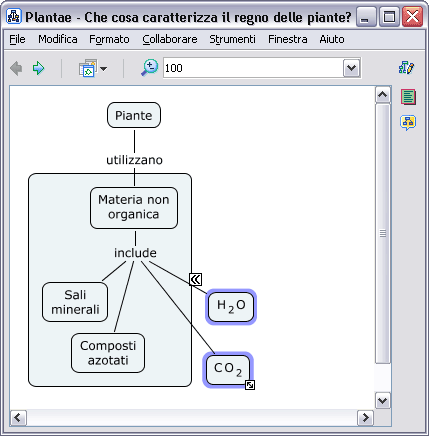Click the zoom magnifier icon
The width and height of the screenshot is (429, 436).
tap(149, 68)
